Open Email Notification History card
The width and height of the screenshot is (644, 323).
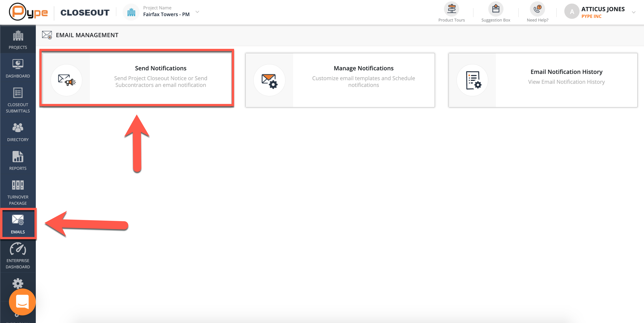543,80
